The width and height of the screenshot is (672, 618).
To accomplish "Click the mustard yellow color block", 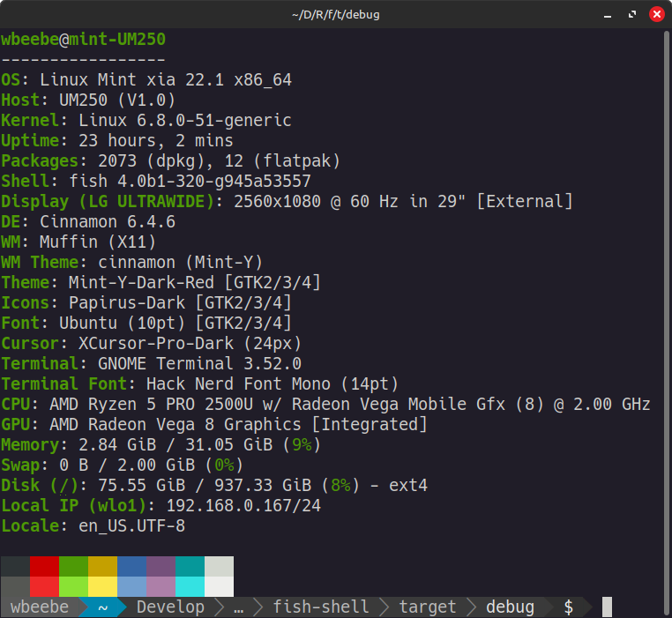I will tap(103, 566).
